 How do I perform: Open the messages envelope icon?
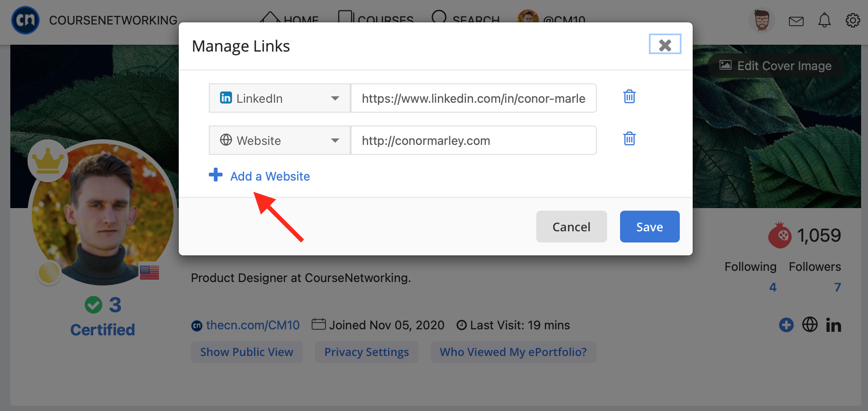pyautogui.click(x=796, y=21)
